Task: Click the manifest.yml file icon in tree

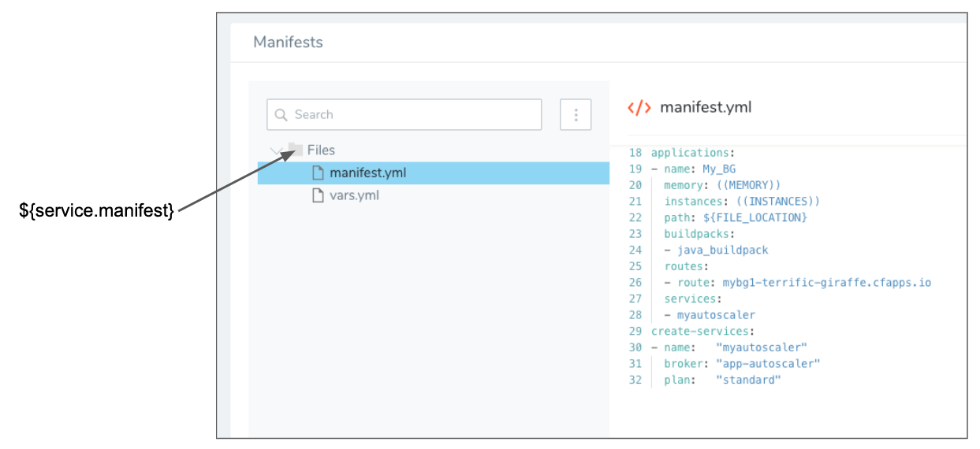Action: tap(319, 173)
